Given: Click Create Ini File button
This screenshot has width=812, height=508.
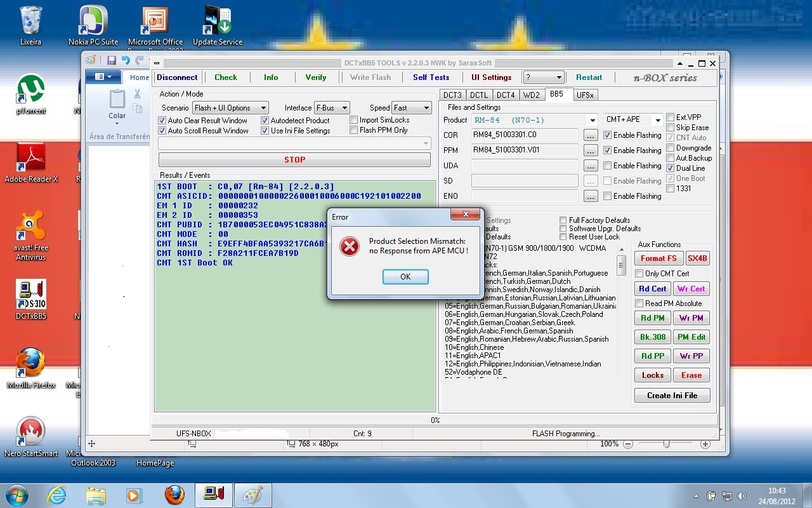Looking at the screenshot, I should point(672,396).
